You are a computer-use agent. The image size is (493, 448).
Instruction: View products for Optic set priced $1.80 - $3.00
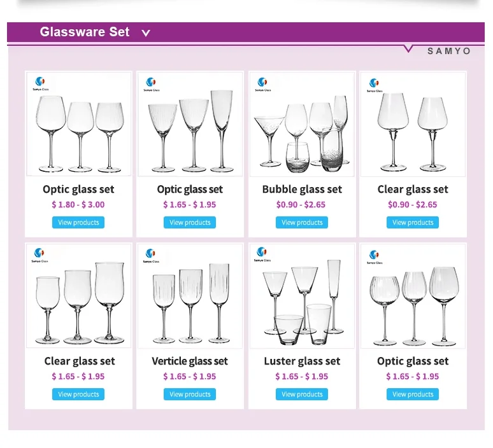coord(78,223)
